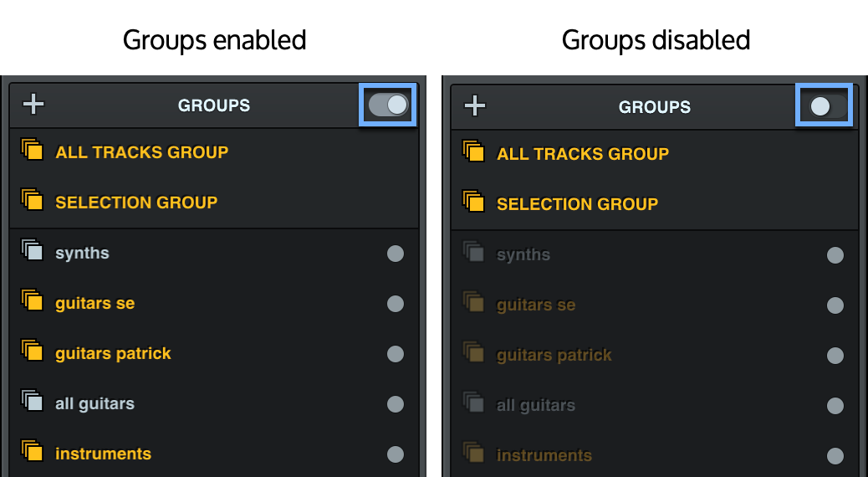The width and height of the screenshot is (868, 477).
Task: Click the dimmed all guitars group icon
Action: click(x=473, y=404)
